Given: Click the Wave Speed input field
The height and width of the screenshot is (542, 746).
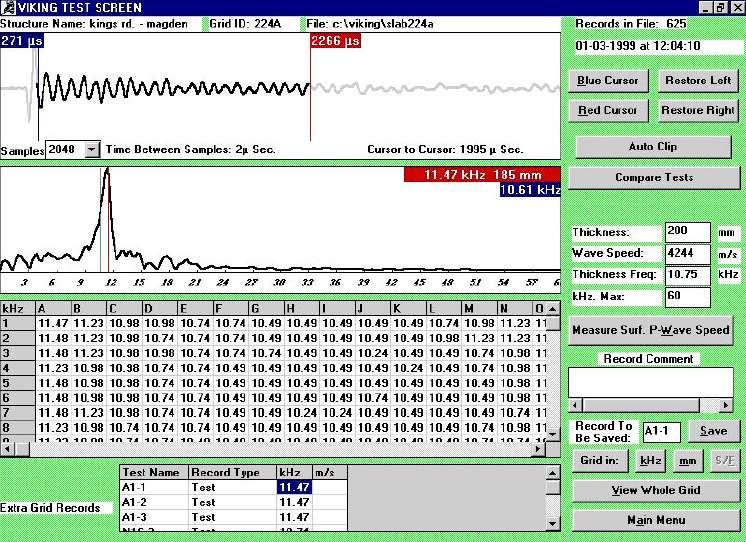Looking at the screenshot, I should (687, 254).
